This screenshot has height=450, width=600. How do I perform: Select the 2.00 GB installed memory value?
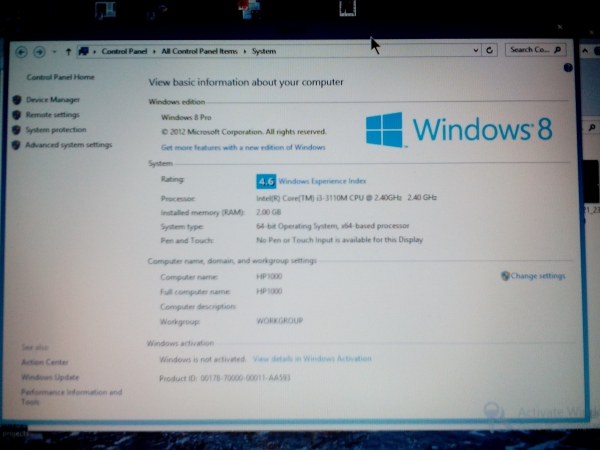269,212
